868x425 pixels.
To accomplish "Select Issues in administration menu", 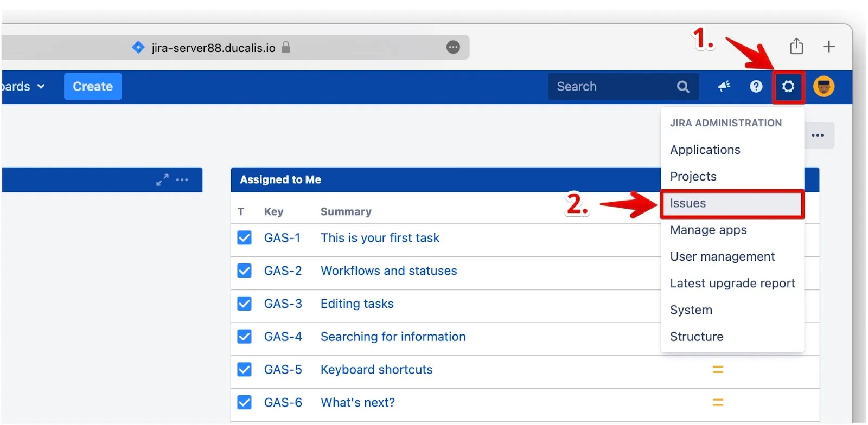I will coord(732,203).
